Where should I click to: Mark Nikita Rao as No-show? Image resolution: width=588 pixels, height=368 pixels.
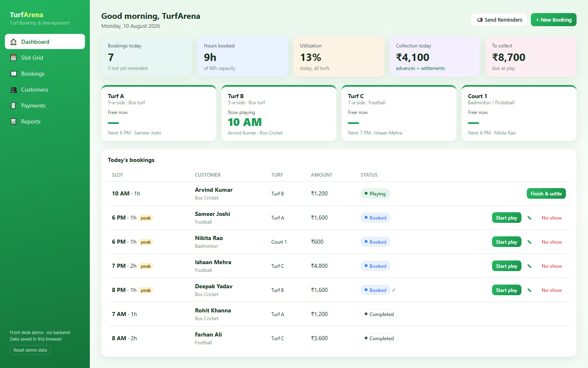[552, 242]
